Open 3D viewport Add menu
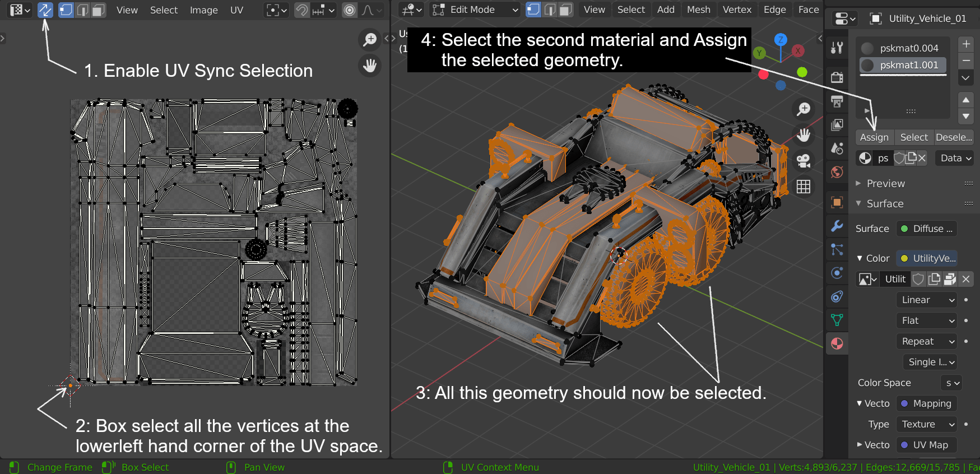Image resolution: width=980 pixels, height=474 pixels. pyautogui.click(x=666, y=10)
